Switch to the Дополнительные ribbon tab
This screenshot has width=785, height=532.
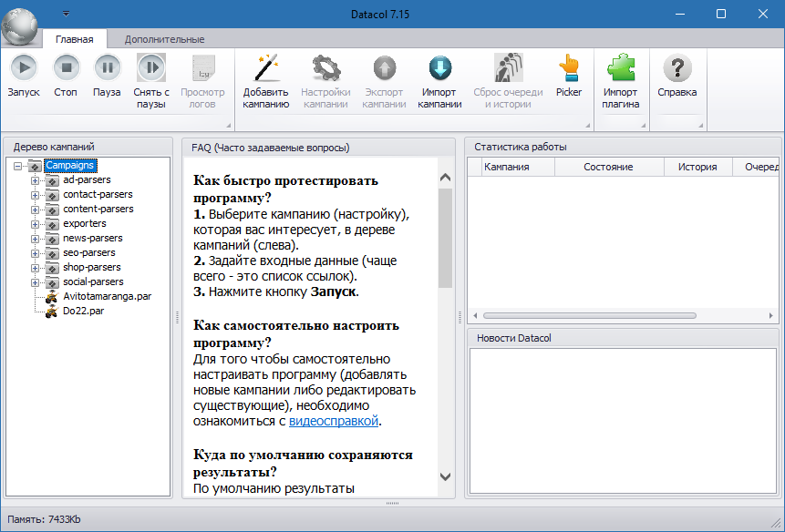pyautogui.click(x=164, y=39)
